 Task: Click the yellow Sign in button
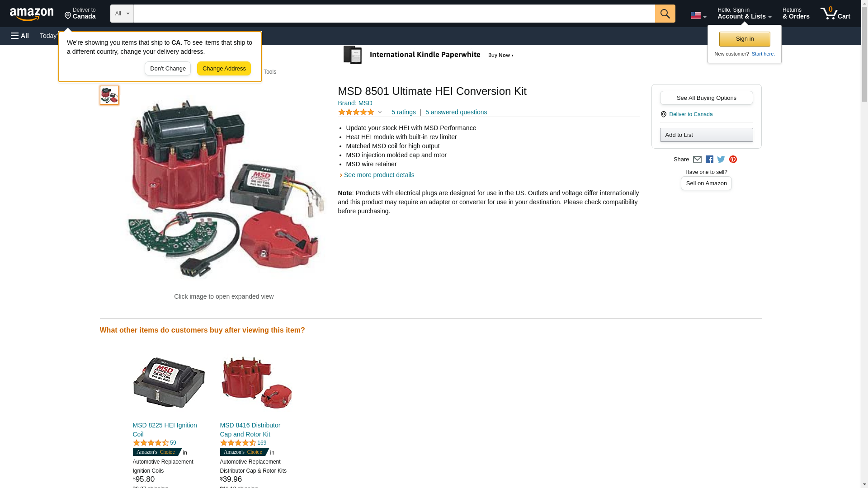click(x=745, y=39)
